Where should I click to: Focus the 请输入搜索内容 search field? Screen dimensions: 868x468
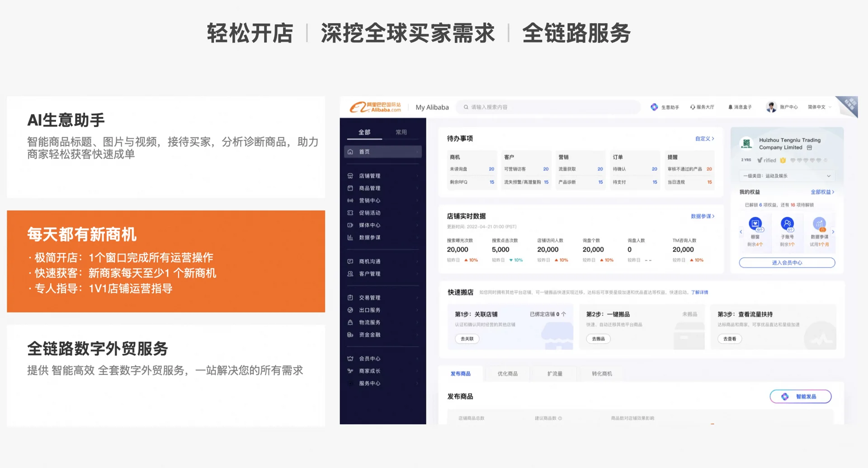pos(548,107)
